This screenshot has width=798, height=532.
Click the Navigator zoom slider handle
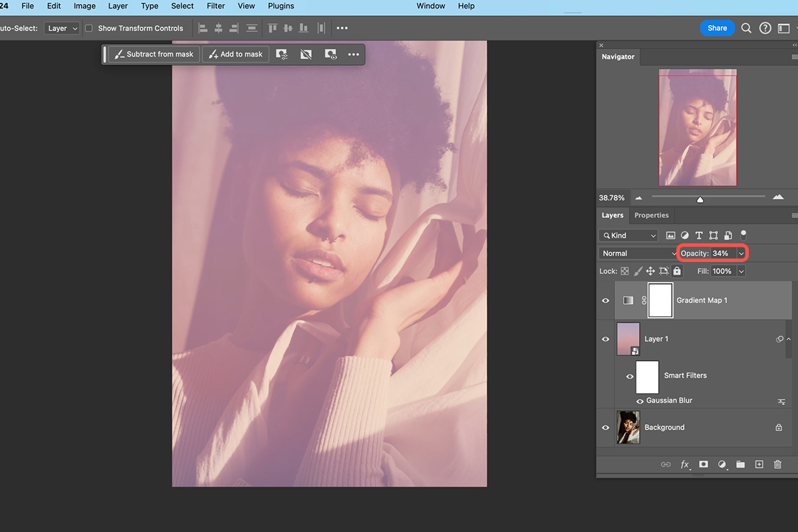pos(700,199)
